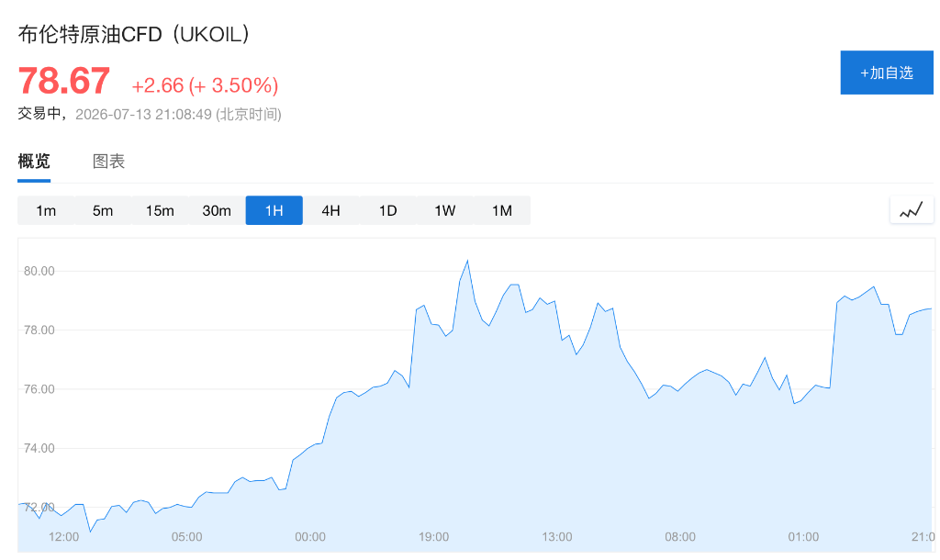Select the 1m interval
Screen dimensions: 940x560
[x=46, y=210]
